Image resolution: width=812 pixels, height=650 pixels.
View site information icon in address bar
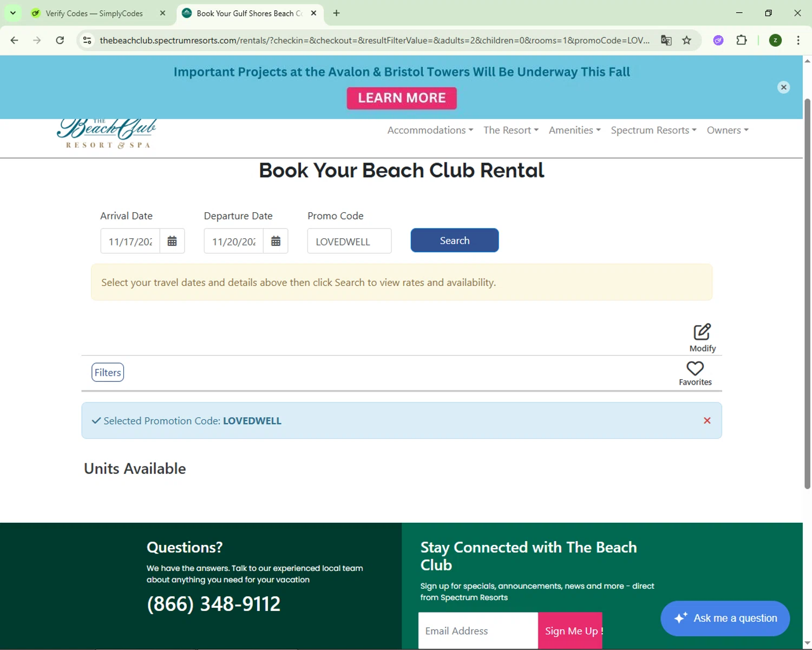87,40
